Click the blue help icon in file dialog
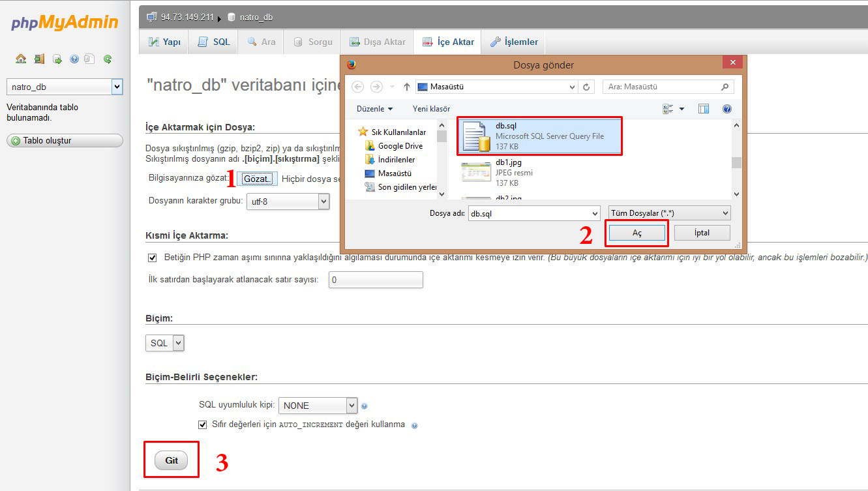Viewport: 868px width, 491px height. (727, 109)
